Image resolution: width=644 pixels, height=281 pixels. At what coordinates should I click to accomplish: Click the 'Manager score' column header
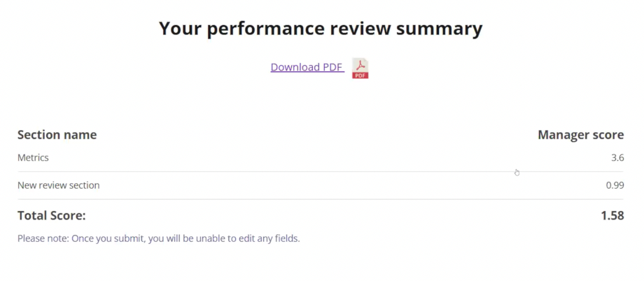coord(580,135)
